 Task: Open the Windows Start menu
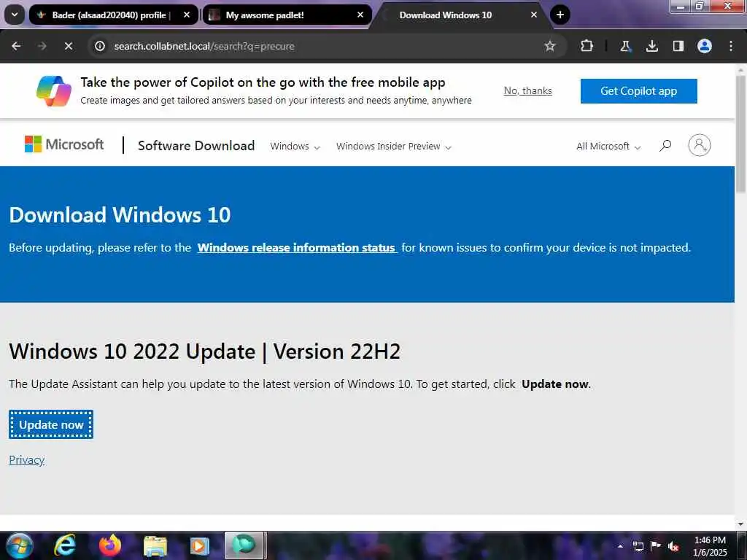tap(18, 545)
